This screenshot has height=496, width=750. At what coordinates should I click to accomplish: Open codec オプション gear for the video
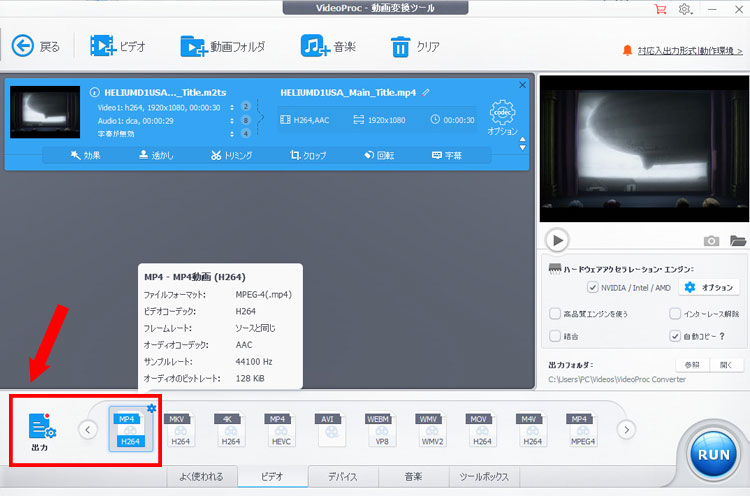pyautogui.click(x=502, y=118)
